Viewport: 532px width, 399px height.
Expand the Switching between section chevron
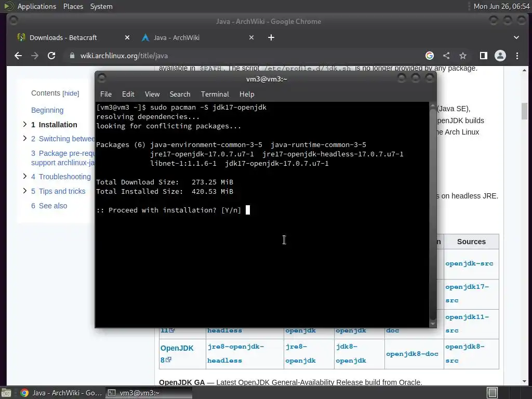coord(25,138)
